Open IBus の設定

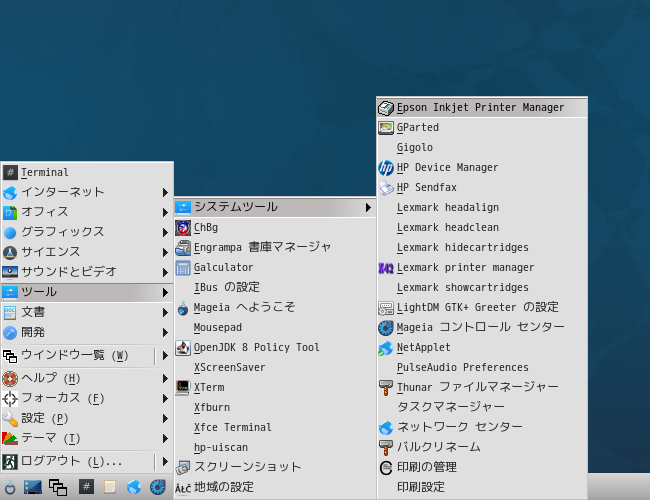275,288
